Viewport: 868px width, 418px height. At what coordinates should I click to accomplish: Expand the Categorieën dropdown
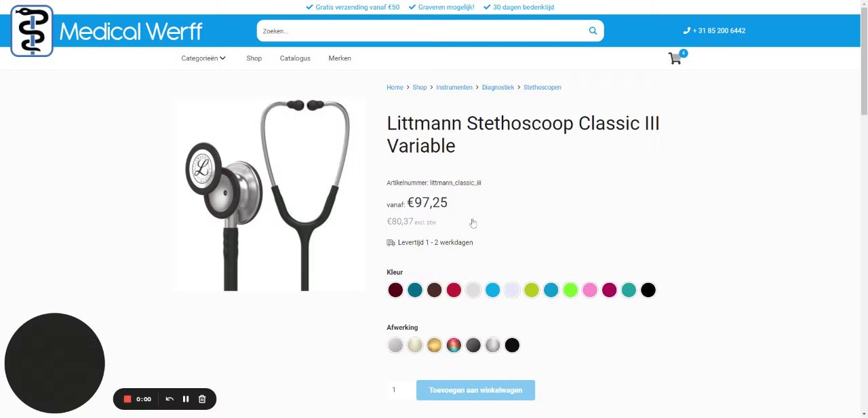203,58
